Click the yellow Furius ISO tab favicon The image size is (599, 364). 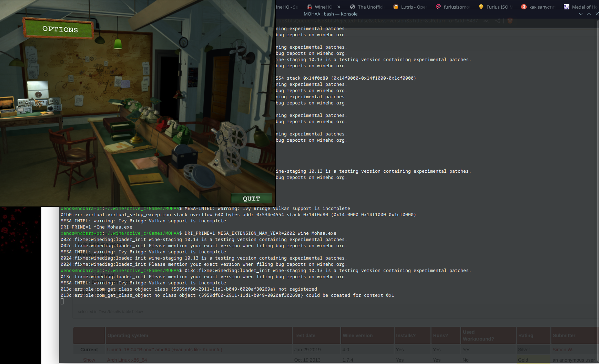pos(481,7)
